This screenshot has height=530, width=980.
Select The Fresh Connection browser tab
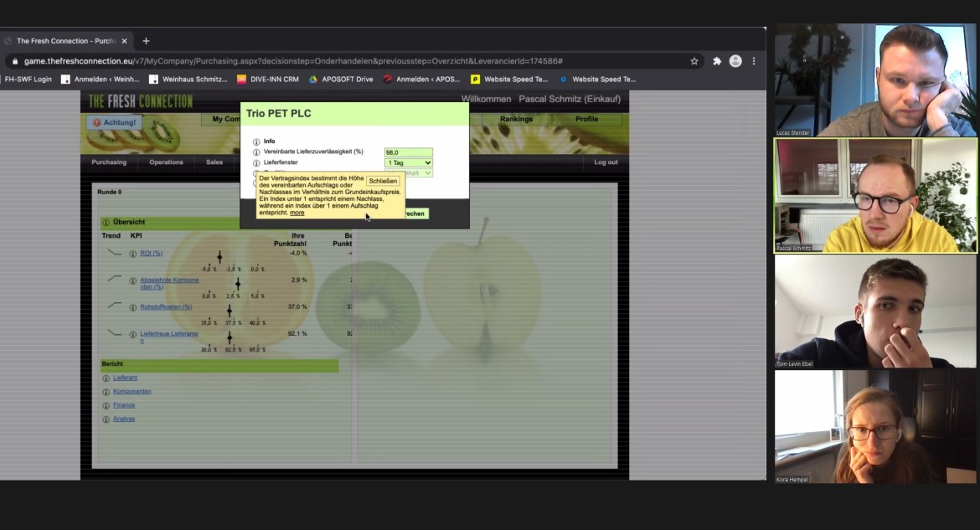pos(65,41)
